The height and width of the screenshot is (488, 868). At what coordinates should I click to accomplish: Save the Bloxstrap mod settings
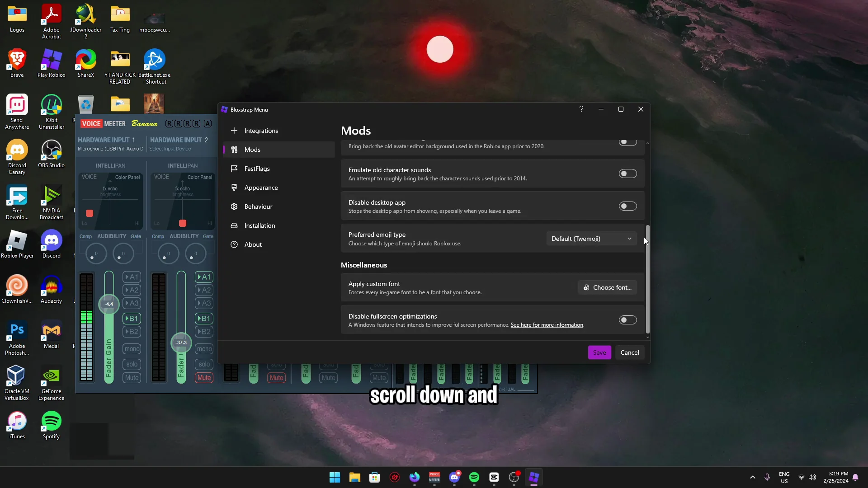(x=599, y=352)
